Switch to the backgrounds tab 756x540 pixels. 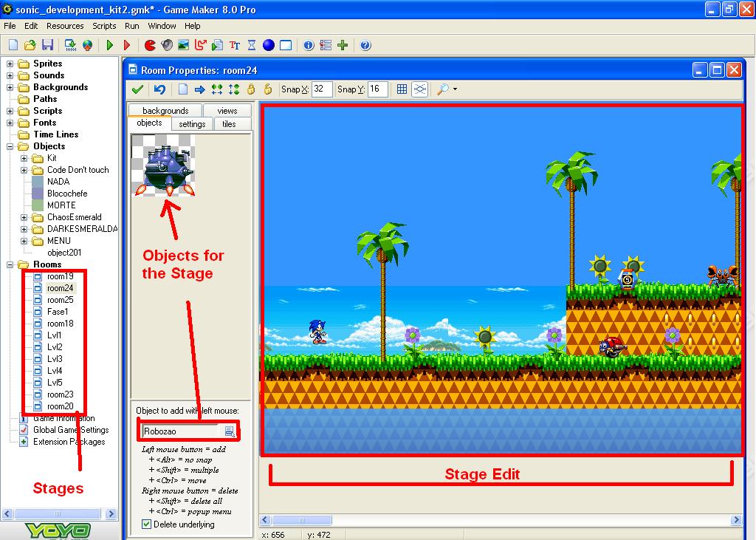[x=165, y=111]
